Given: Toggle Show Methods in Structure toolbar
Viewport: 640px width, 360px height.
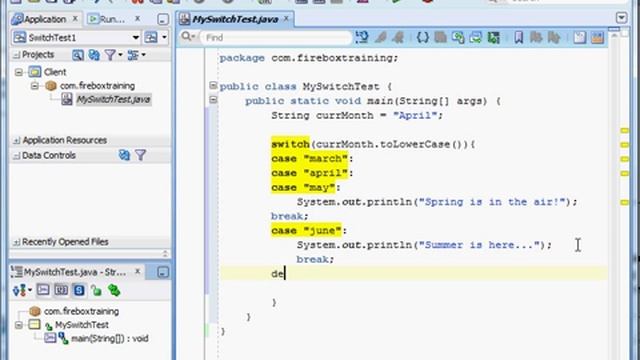Looking at the screenshot, I should [43, 290].
